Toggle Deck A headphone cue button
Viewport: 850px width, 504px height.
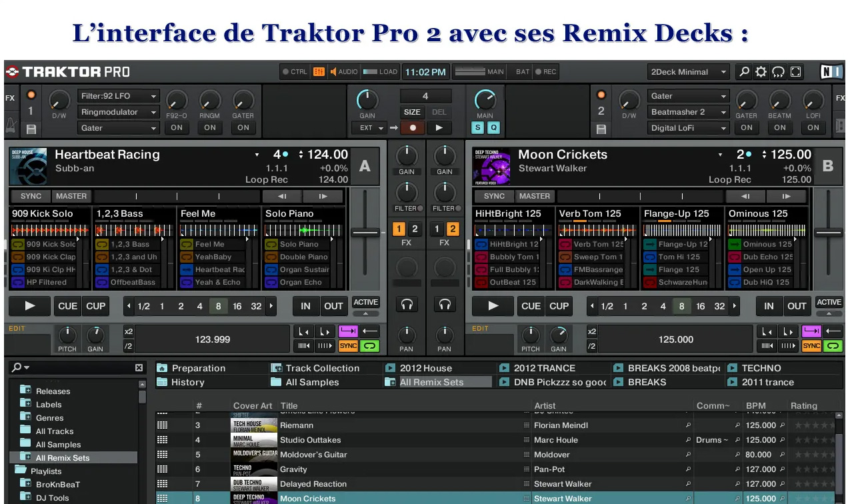pos(407,305)
